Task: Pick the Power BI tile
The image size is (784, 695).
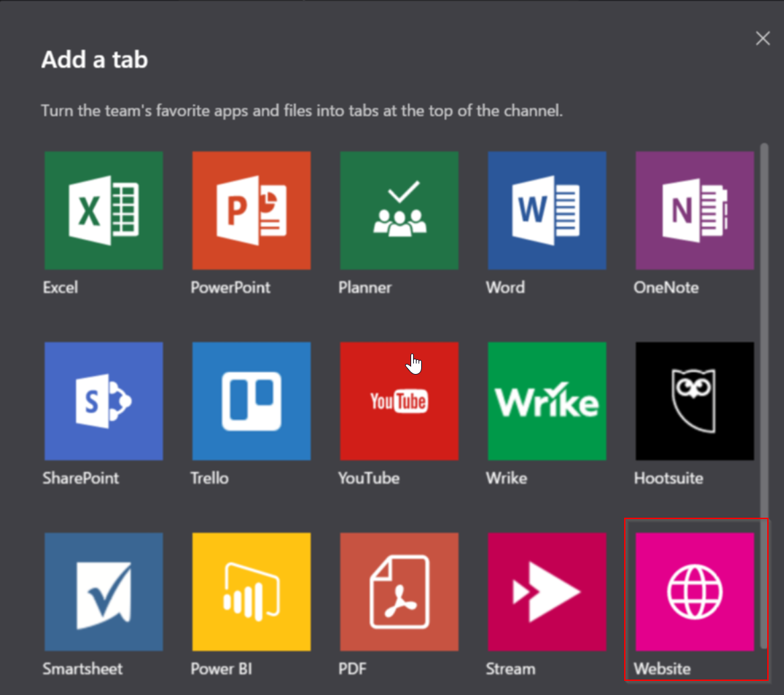Action: pos(251,592)
